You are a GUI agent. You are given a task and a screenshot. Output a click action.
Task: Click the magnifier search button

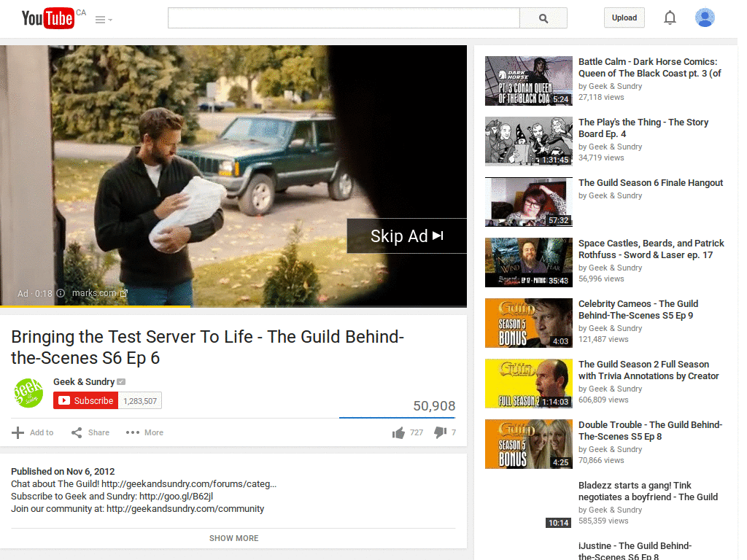click(543, 18)
